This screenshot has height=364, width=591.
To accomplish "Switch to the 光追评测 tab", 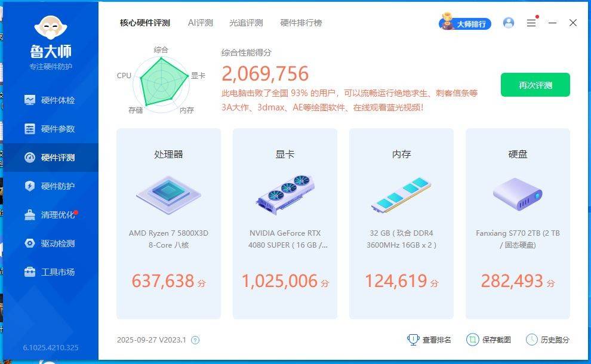I will coord(247,23).
